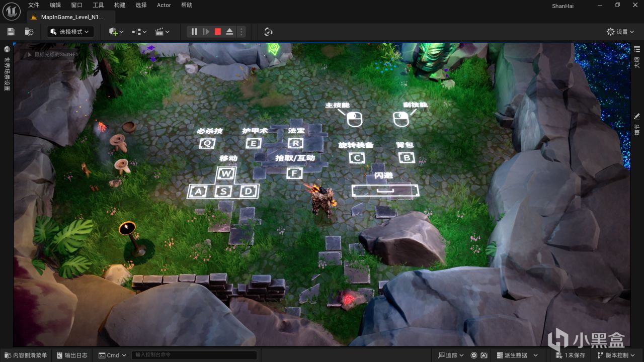This screenshot has height=362, width=644.
Task: Open the 细节 details side tab
Action: [637, 123]
